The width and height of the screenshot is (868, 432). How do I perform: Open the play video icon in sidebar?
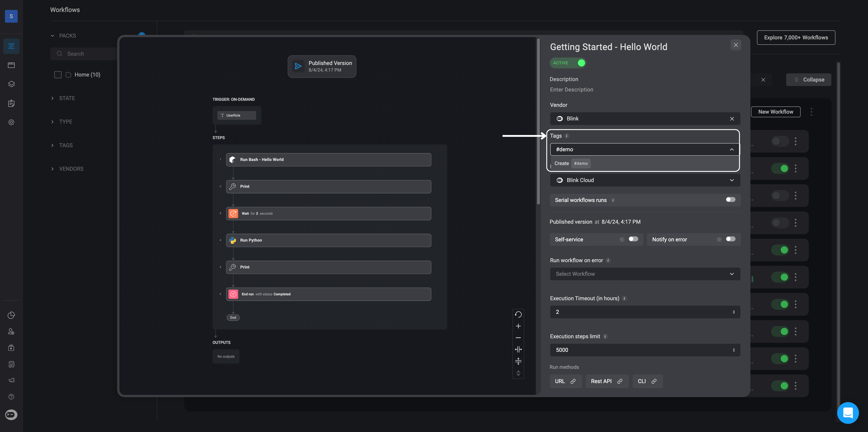click(x=11, y=348)
